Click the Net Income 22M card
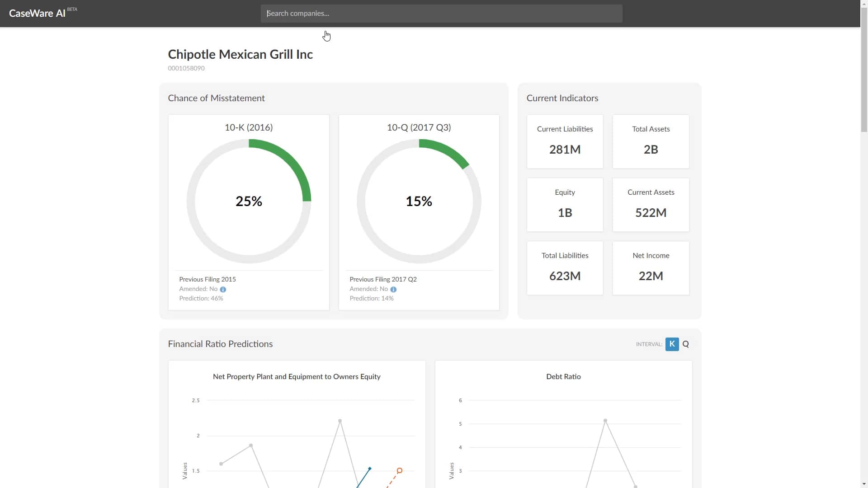868x488 pixels. 651,268
